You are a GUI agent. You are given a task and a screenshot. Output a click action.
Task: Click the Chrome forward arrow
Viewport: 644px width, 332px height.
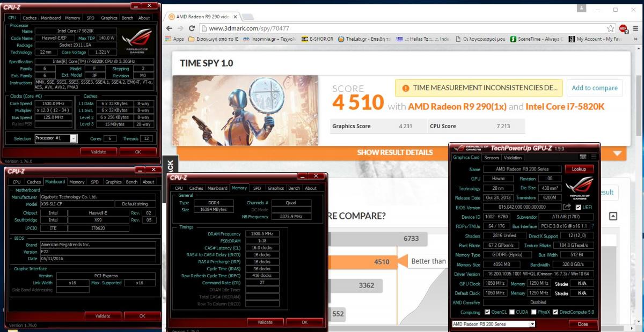181,28
